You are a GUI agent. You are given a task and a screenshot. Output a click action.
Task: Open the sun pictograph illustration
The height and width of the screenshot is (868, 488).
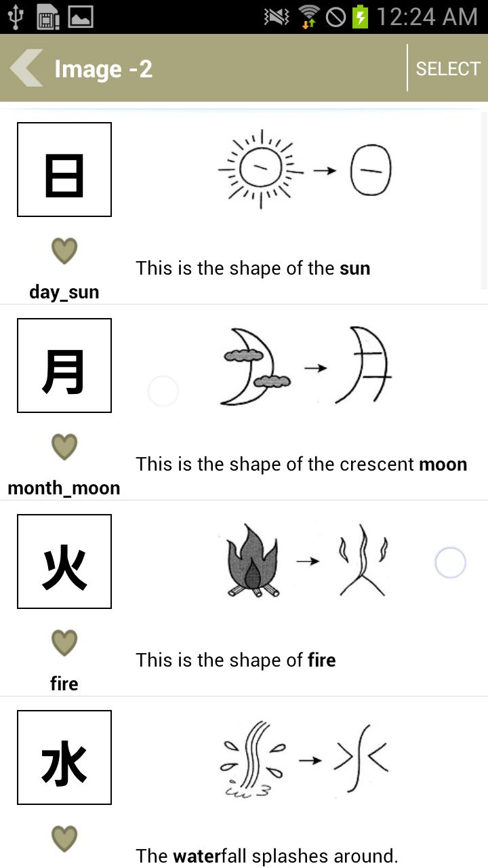305,170
